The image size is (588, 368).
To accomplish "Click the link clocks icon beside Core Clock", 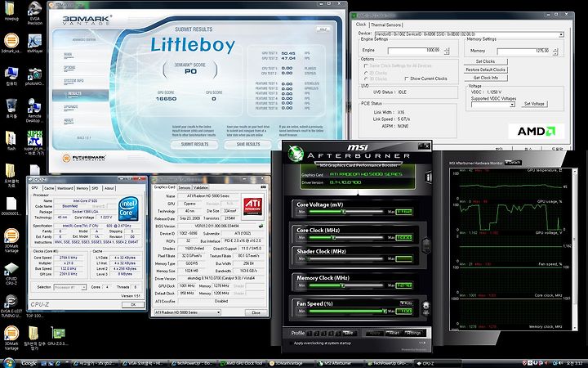I will [426, 245].
